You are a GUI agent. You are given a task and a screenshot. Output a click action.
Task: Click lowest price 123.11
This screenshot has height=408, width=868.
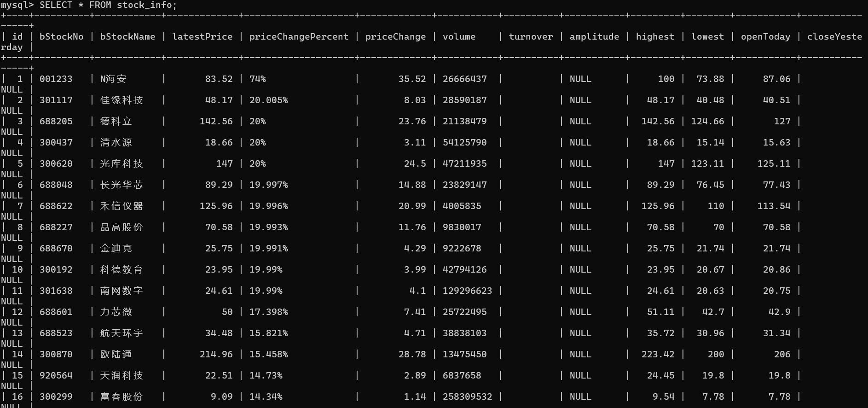(x=708, y=163)
